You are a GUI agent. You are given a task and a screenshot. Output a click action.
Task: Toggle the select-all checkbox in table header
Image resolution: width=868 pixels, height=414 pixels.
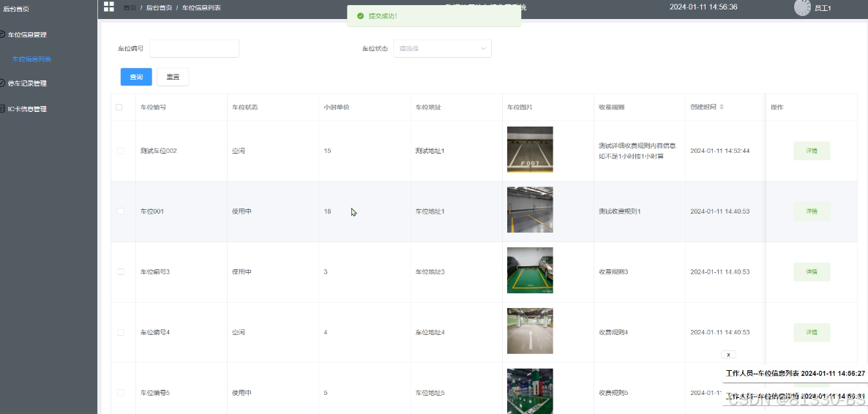(x=119, y=107)
